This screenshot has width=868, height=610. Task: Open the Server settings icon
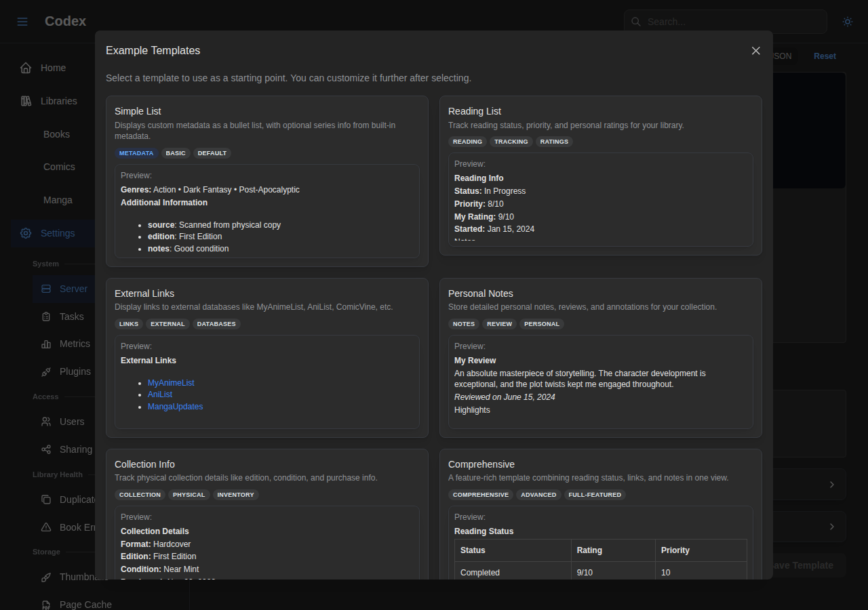tap(45, 289)
